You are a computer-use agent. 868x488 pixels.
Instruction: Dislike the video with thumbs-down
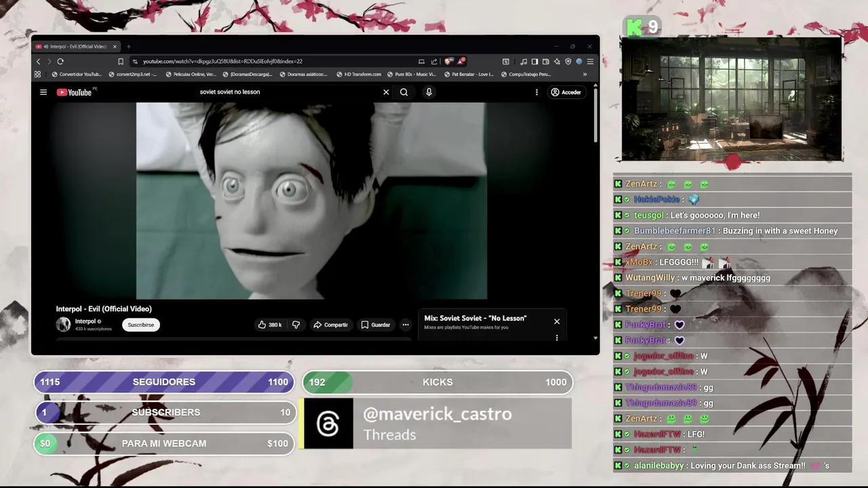coord(296,325)
